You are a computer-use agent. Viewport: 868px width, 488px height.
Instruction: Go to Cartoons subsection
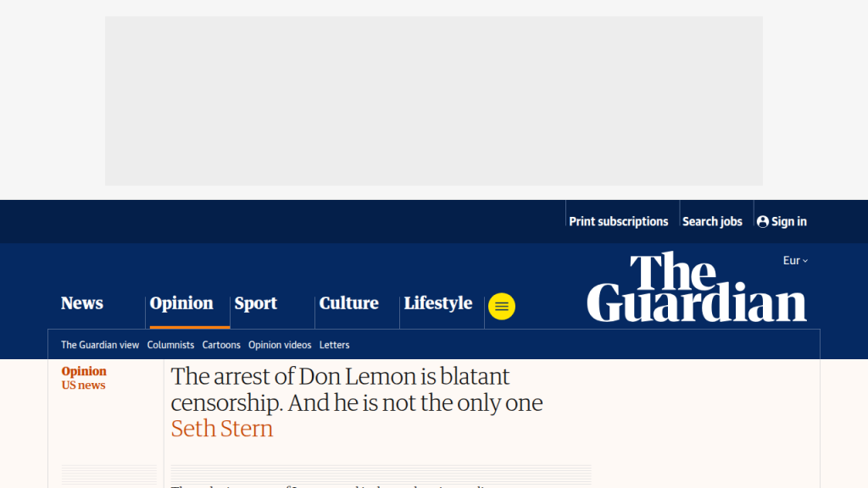(x=221, y=345)
